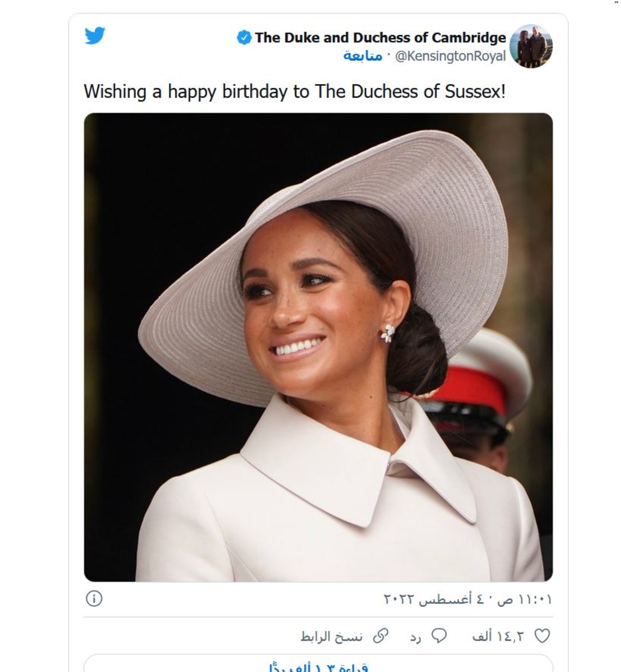Click the happy birthday tweet text
The image size is (621, 672).
[295, 92]
